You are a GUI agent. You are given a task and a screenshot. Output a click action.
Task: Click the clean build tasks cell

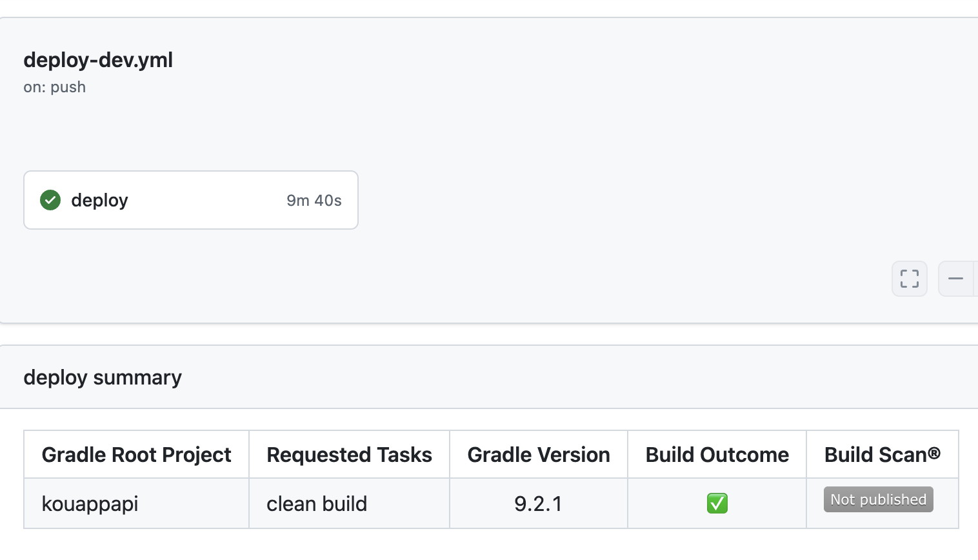(317, 504)
